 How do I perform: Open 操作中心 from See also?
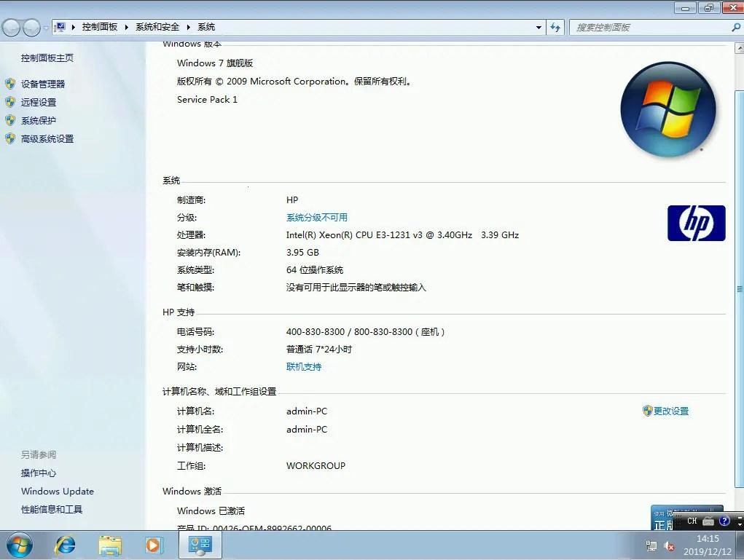(39, 473)
